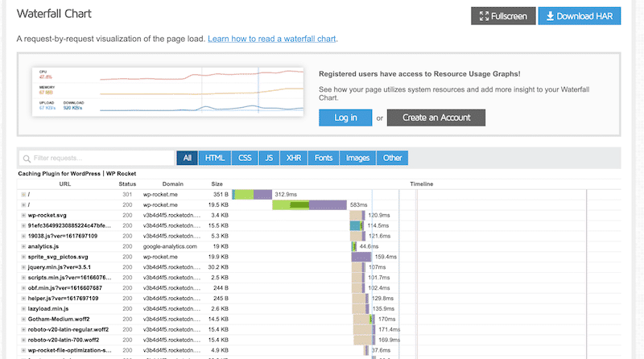Click the Gotham-Medium.woff2 URL text
The image size is (644, 359).
point(59,320)
